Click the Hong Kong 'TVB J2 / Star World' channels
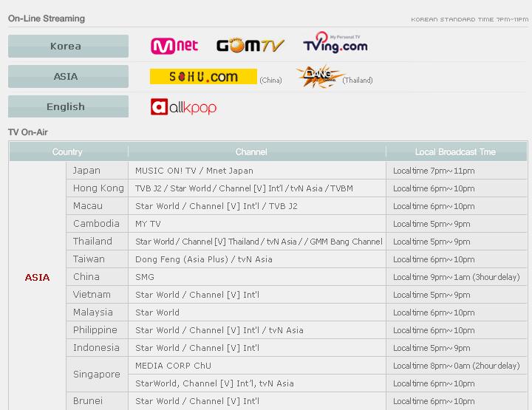The image size is (532, 410). coord(257,188)
